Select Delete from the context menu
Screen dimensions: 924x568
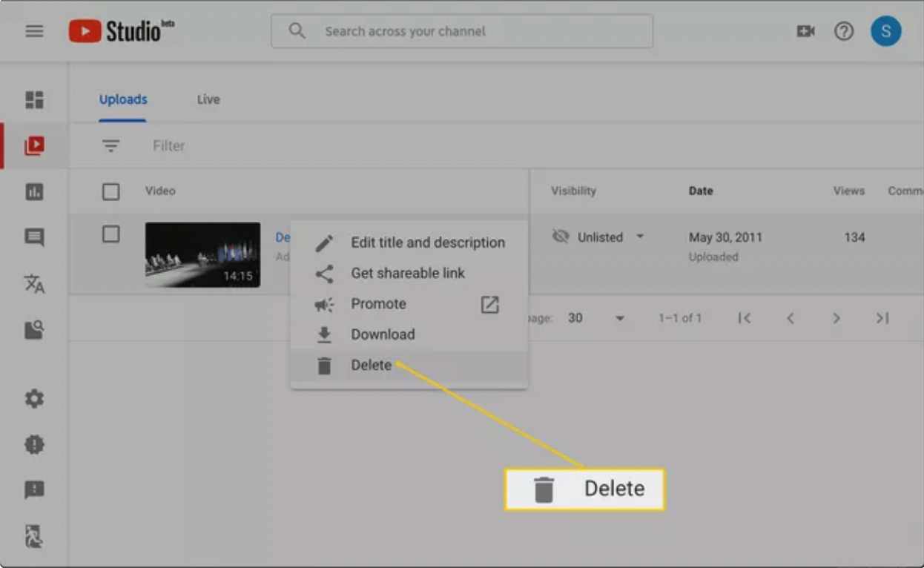coord(371,365)
